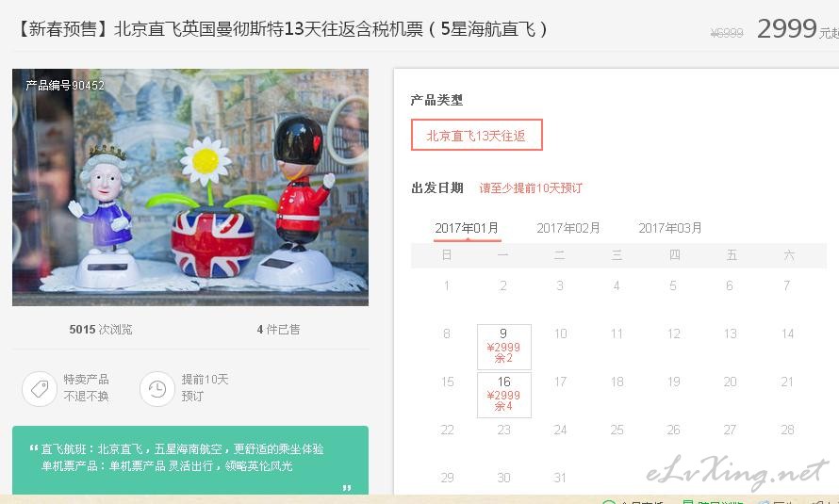Screen dimensions: 839x504
Task: Click the 请至少提前10天预订 notice
Action: point(530,188)
